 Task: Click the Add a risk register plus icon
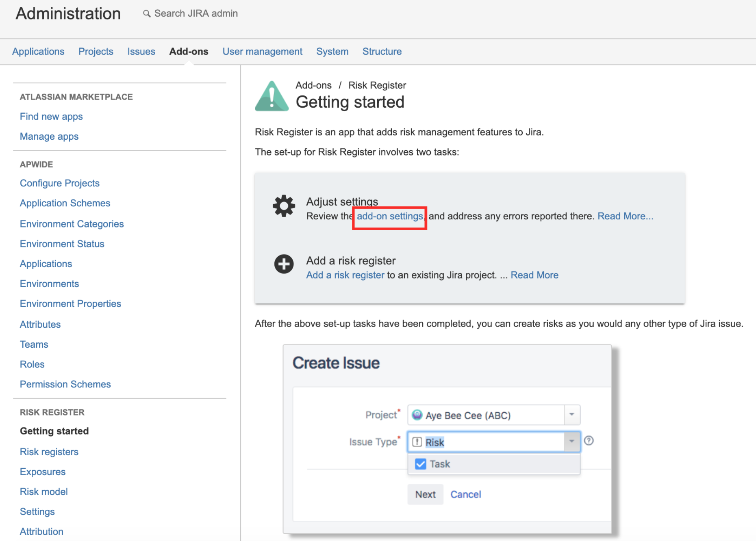click(x=284, y=264)
